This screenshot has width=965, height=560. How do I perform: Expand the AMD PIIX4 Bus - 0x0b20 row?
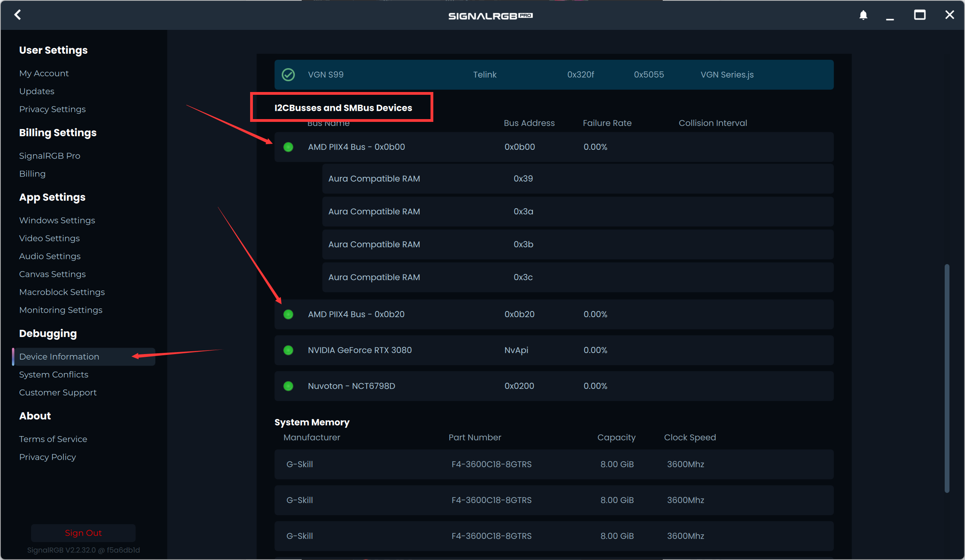tap(554, 314)
